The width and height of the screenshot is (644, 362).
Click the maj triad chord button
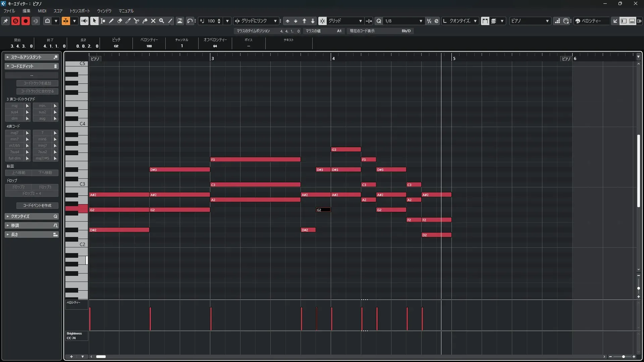click(x=14, y=106)
